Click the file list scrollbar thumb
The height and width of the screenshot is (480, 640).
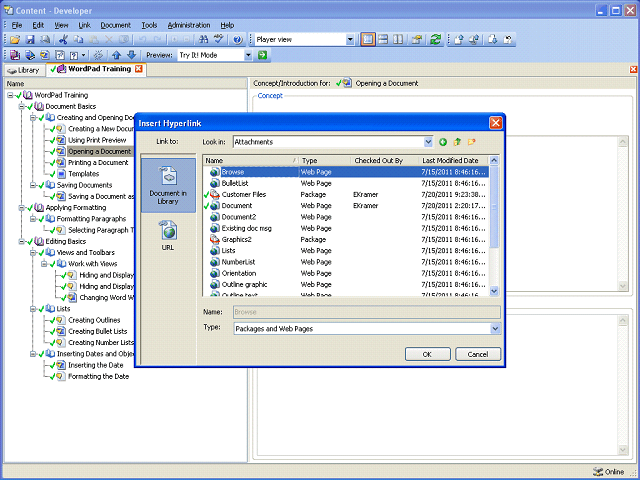tap(494, 207)
